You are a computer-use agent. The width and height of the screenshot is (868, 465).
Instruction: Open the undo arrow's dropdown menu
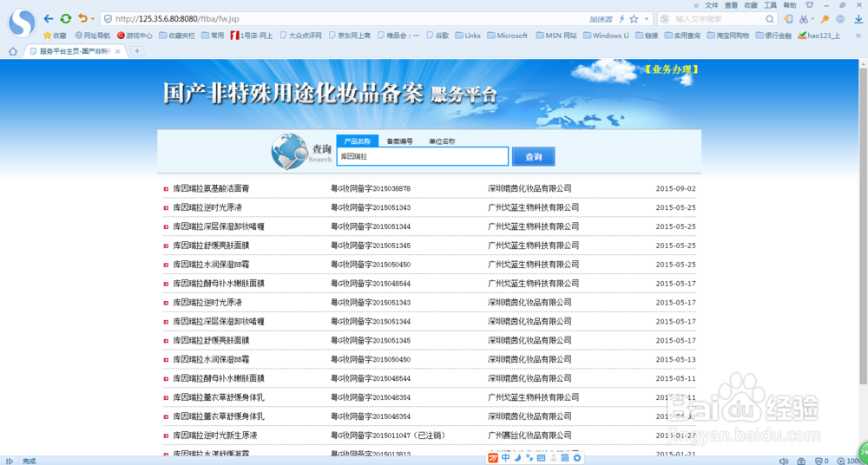point(93,19)
